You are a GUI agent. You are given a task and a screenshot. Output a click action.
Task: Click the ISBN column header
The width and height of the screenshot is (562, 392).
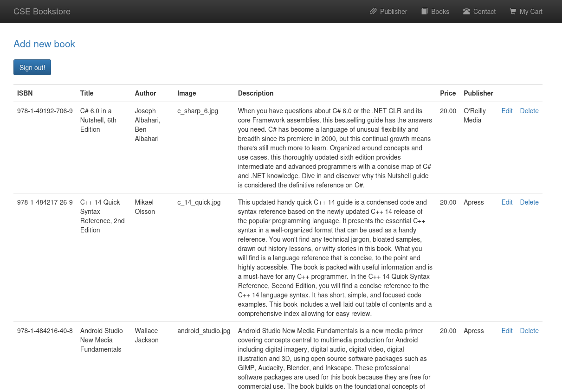pyautogui.click(x=25, y=93)
